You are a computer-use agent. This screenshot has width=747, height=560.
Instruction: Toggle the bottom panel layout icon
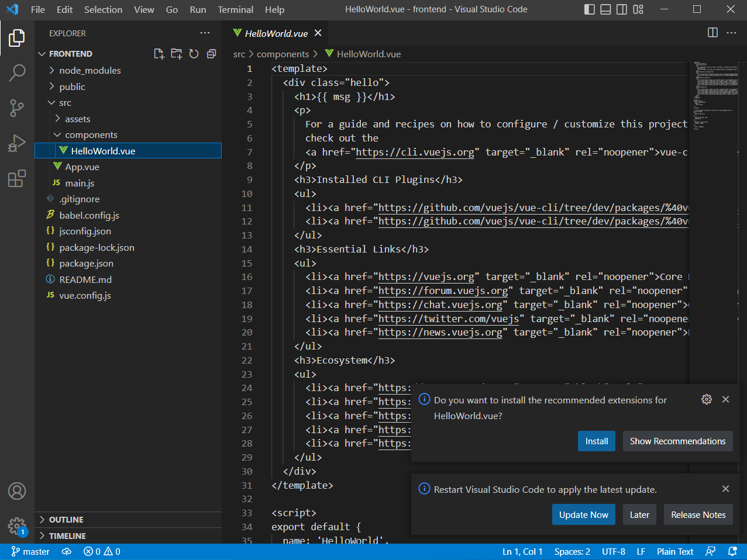[x=606, y=9]
